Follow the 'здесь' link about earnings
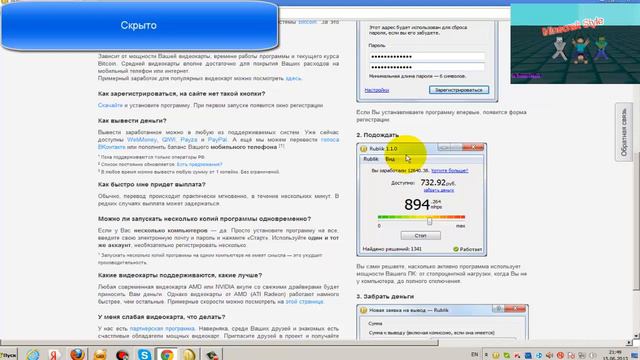This screenshot has width=640, height=360. tap(293, 78)
